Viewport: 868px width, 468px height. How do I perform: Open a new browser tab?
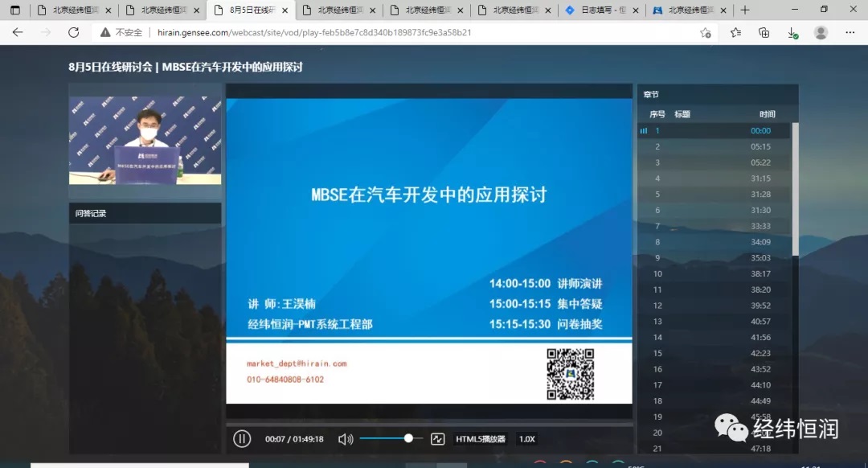pyautogui.click(x=745, y=10)
